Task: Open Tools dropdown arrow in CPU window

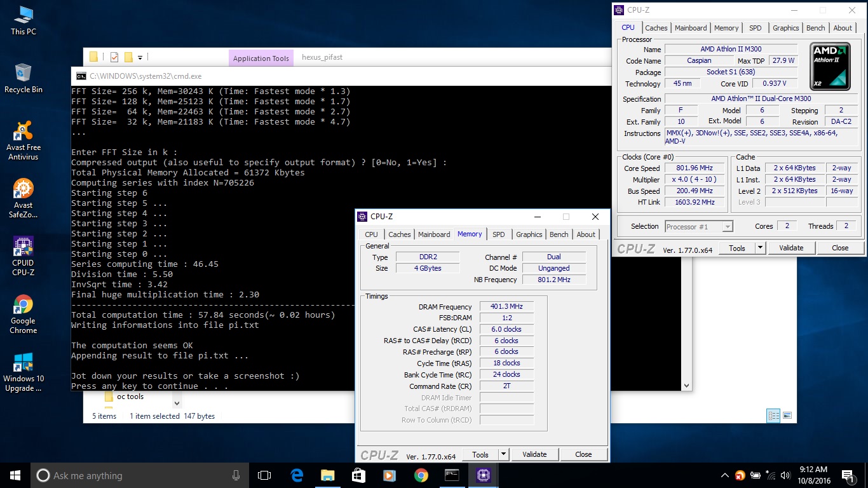Action: (x=760, y=248)
